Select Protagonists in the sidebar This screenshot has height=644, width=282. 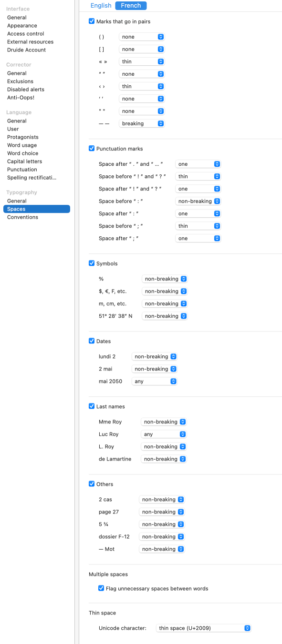22,137
